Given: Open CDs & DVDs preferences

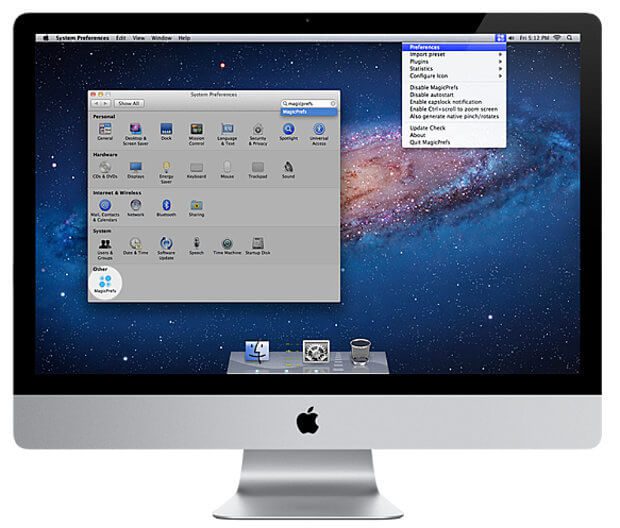Looking at the screenshot, I should click(105, 170).
